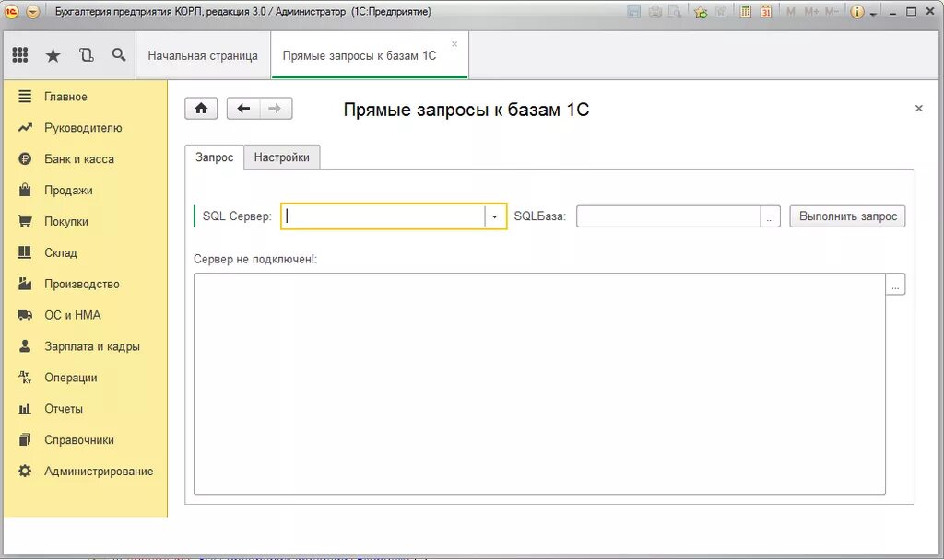
Task: Switch to the Настройки tab
Action: (282, 157)
